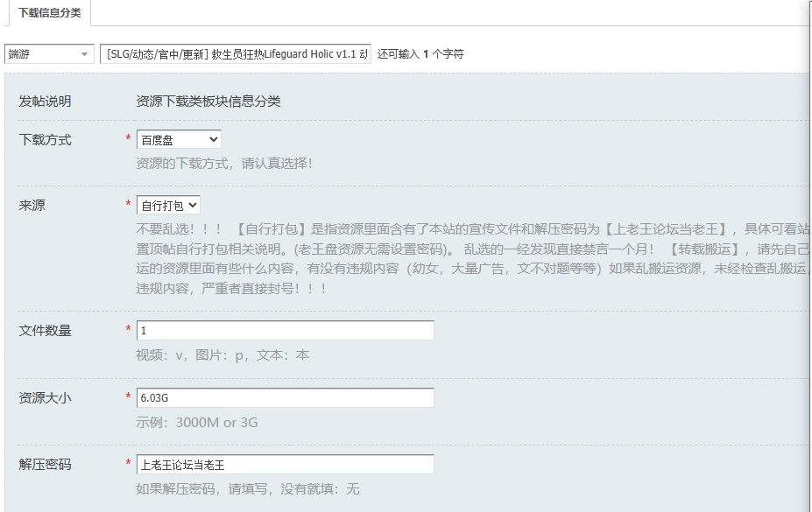The width and height of the screenshot is (812, 512).
Task: Click the 解压密码 label
Action: [45, 465]
